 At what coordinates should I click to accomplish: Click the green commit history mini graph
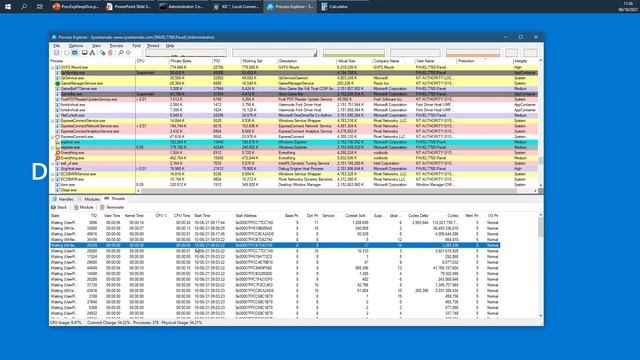[353, 53]
